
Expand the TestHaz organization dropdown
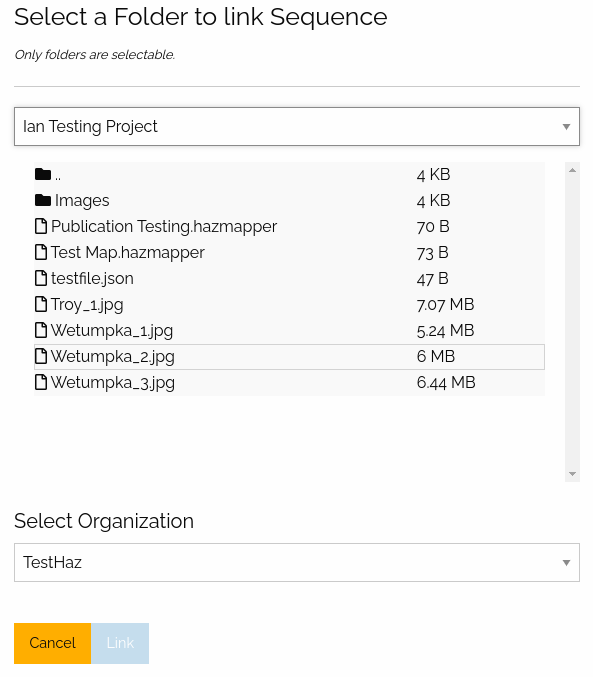point(297,563)
